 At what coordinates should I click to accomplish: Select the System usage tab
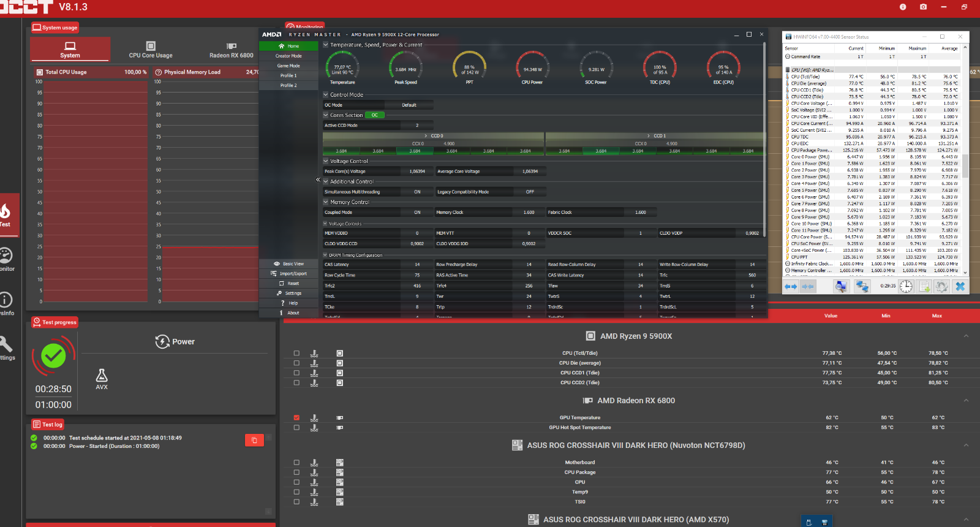pos(70,49)
